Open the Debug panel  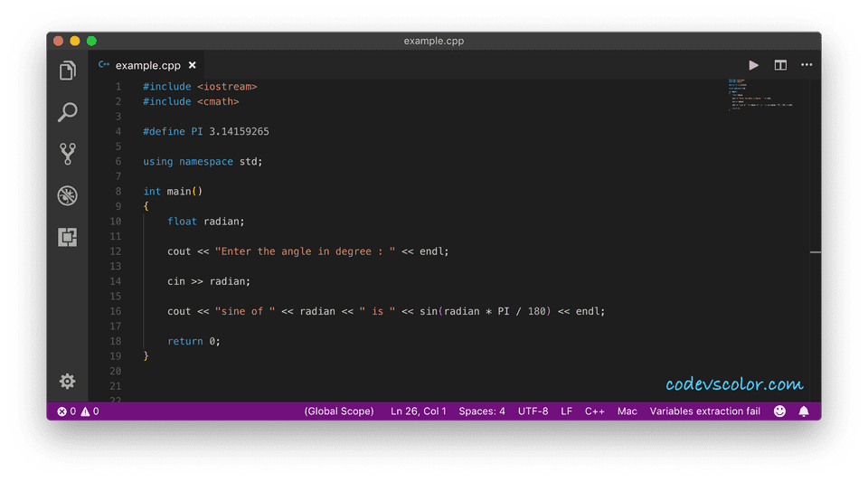68,195
